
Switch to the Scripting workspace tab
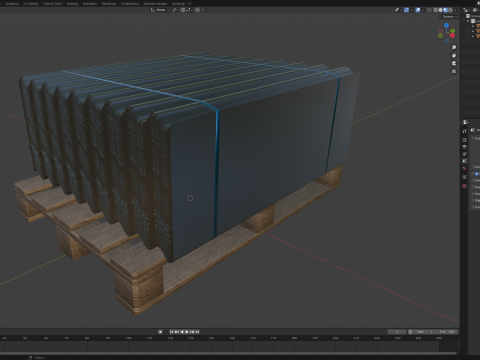[x=178, y=4]
